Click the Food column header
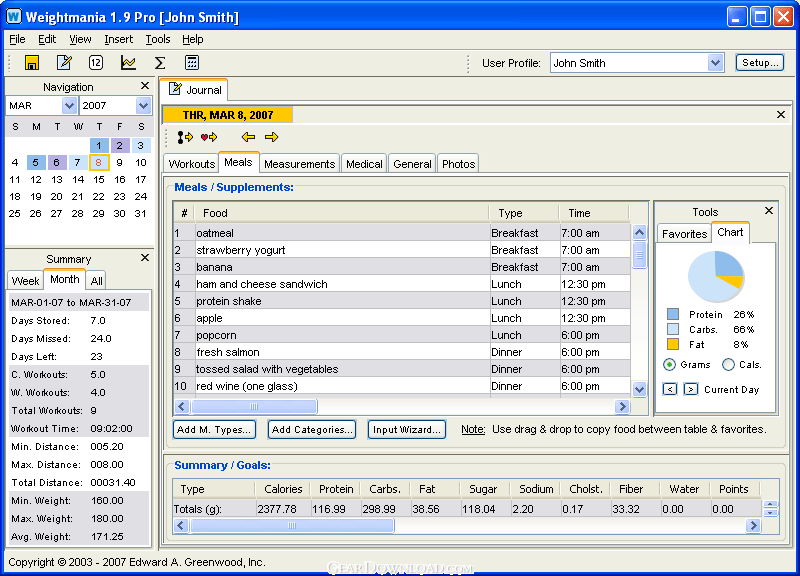The image size is (800, 576). (x=341, y=213)
